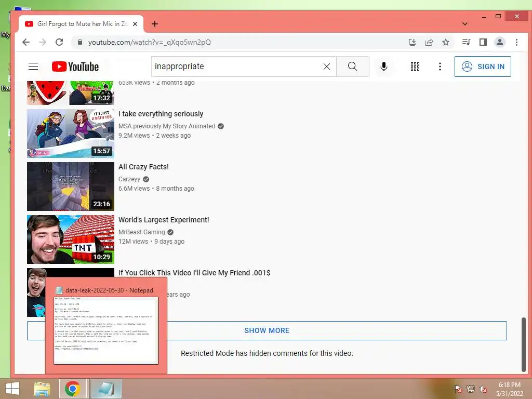This screenshot has width=532, height=399.
Task: Open the Action Center flag icon
Action: click(458, 389)
